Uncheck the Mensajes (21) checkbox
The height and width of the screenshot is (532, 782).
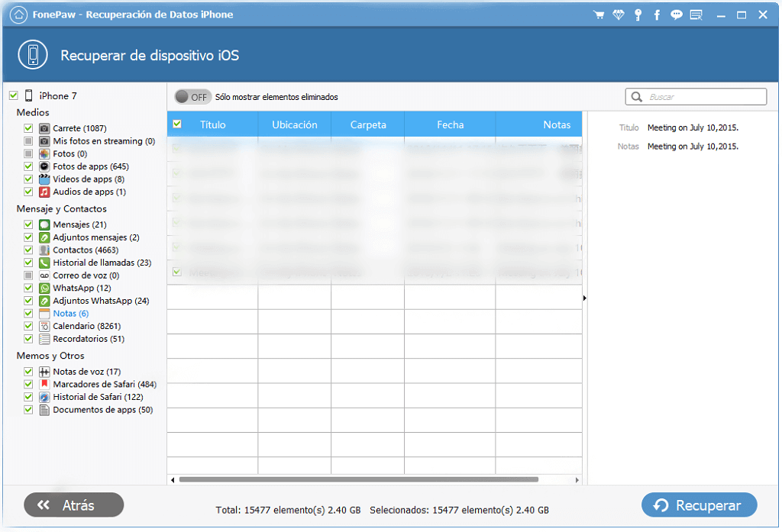pos(28,224)
